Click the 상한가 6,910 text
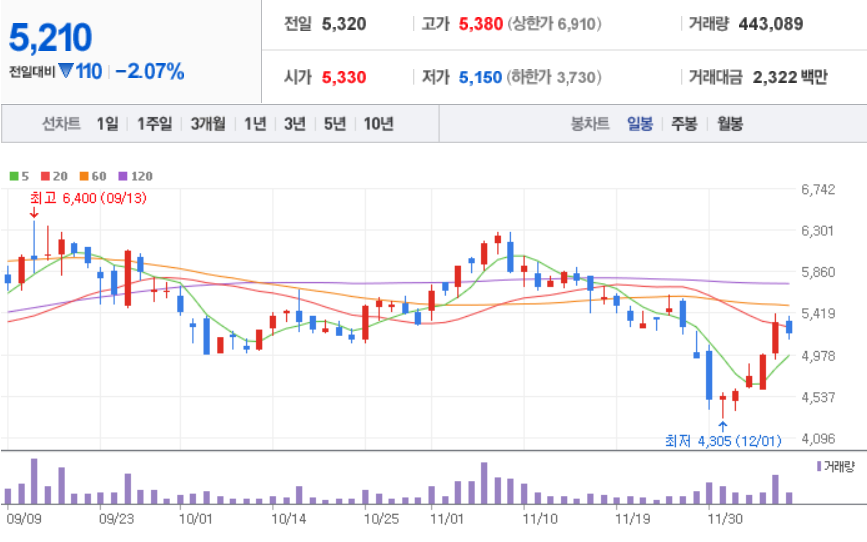Screen dimensions: 867x542 click(x=554, y=24)
